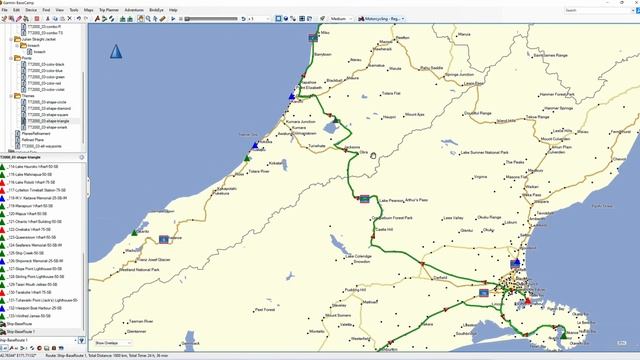Click the green triangle waypoint near Okarito

pyautogui.click(x=134, y=232)
